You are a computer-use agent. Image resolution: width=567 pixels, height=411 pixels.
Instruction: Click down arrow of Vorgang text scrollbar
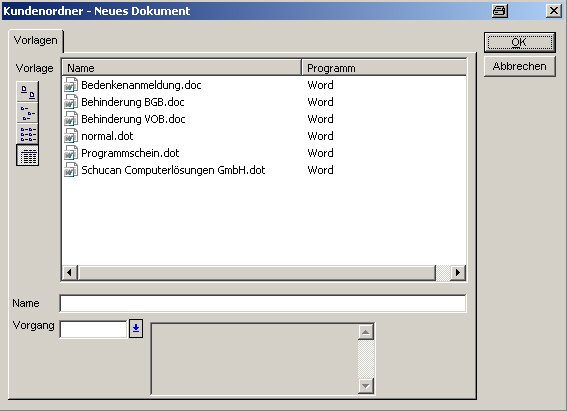point(366,386)
